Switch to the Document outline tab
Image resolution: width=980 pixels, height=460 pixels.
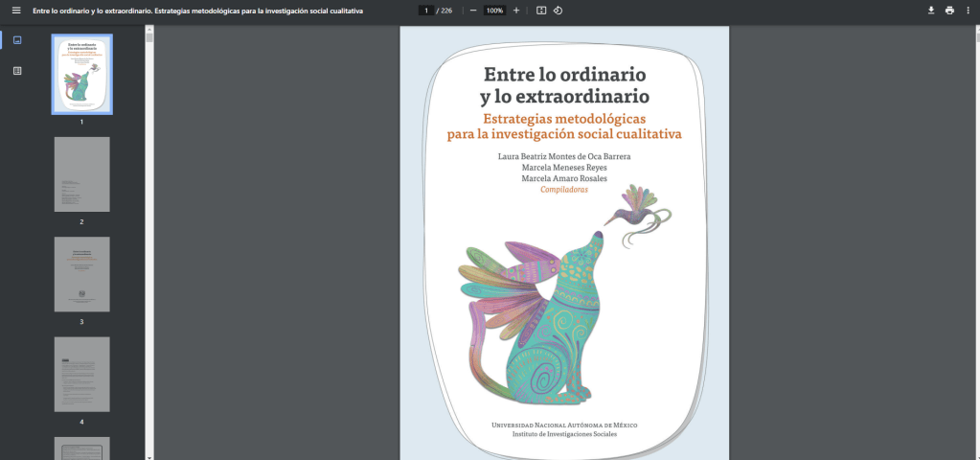click(17, 71)
